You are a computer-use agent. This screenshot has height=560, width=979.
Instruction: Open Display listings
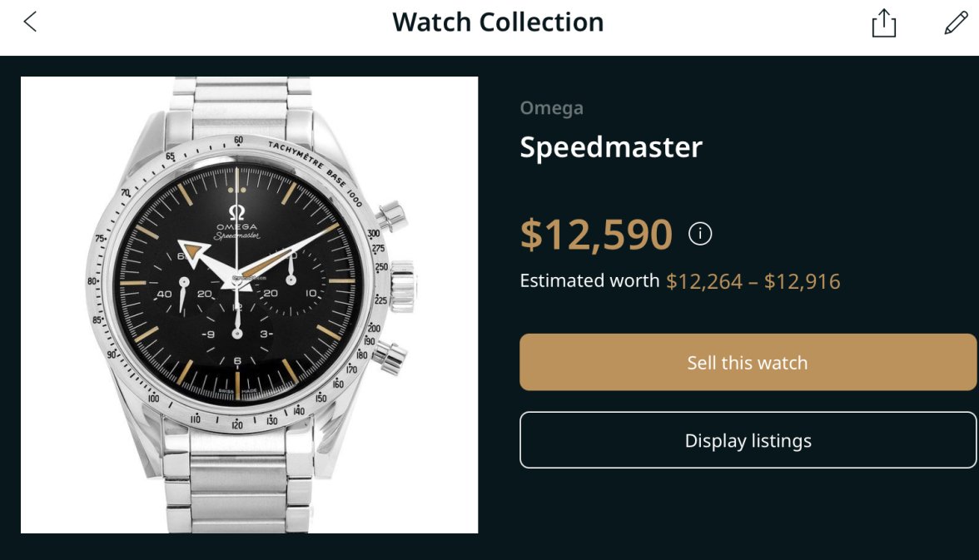(748, 440)
